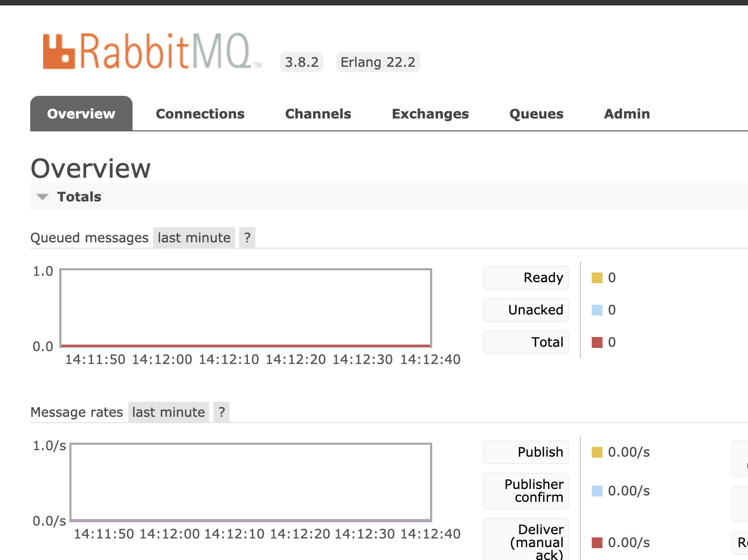The image size is (748, 560).
Task: Click the Unacked button
Action: click(525, 310)
